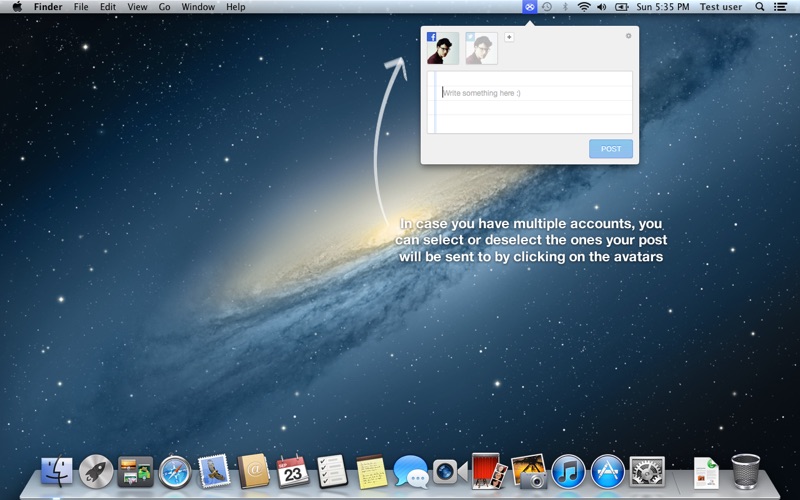Viewport: 800px width, 500px height.
Task: Open the Window menu
Action: [198, 7]
